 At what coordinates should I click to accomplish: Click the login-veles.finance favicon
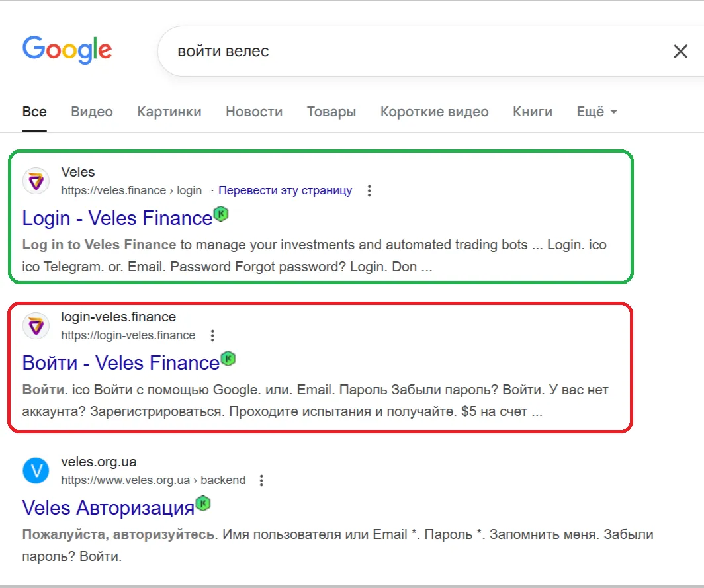pyautogui.click(x=36, y=325)
